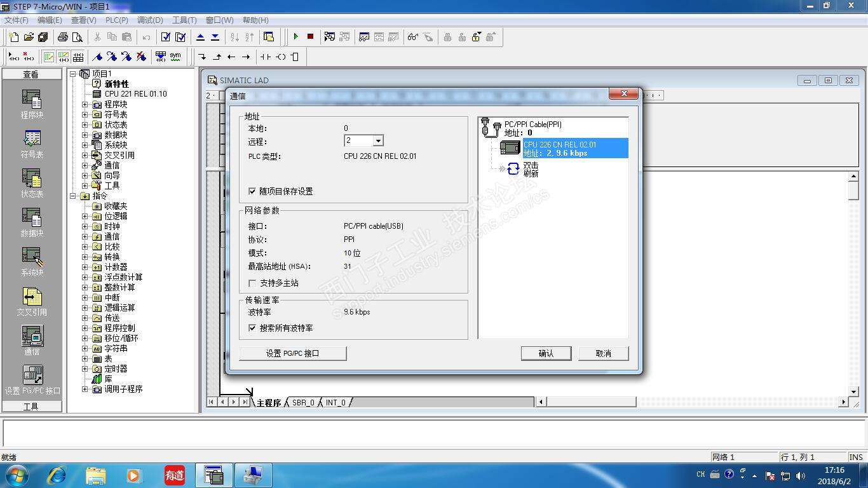
Task: Toggle the 随项目保存设置 checkbox
Action: (252, 191)
